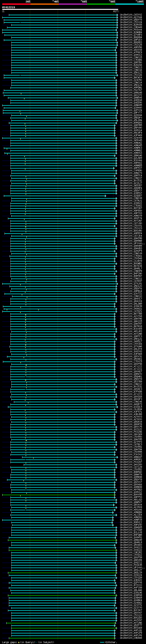Select the UniRef100_O49921 label
The width and height of the screenshot is (146, 644).
click(x=131, y=309)
